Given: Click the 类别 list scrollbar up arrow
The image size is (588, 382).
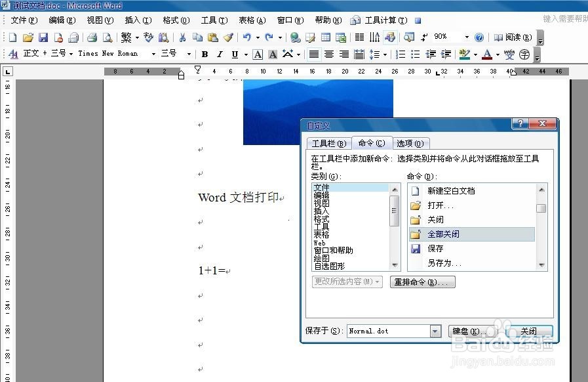Looking at the screenshot, I should coord(395,190).
